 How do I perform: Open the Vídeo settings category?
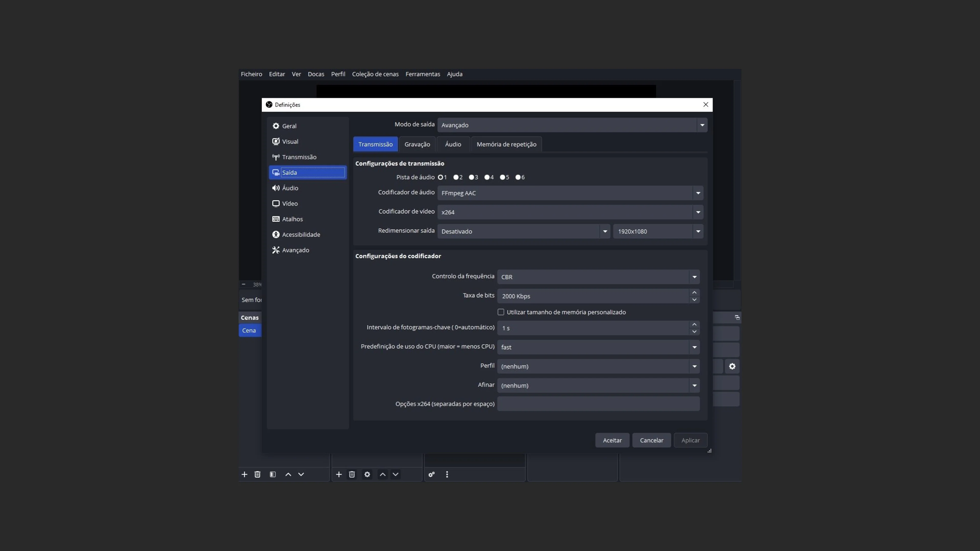(x=307, y=204)
